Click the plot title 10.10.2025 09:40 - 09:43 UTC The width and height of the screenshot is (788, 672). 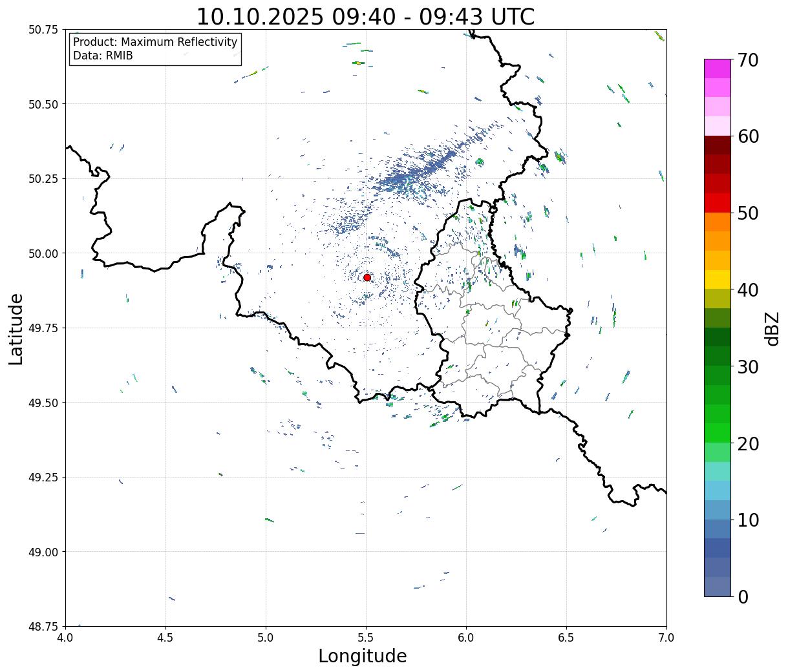pos(365,17)
